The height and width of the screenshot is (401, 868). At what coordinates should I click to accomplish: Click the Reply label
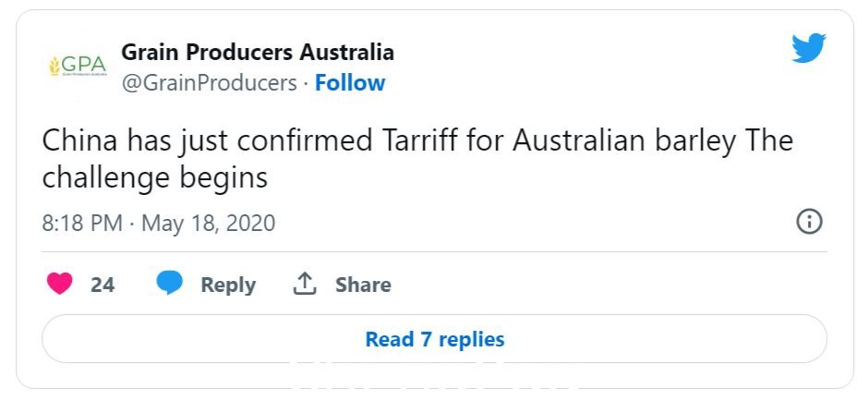(x=228, y=285)
